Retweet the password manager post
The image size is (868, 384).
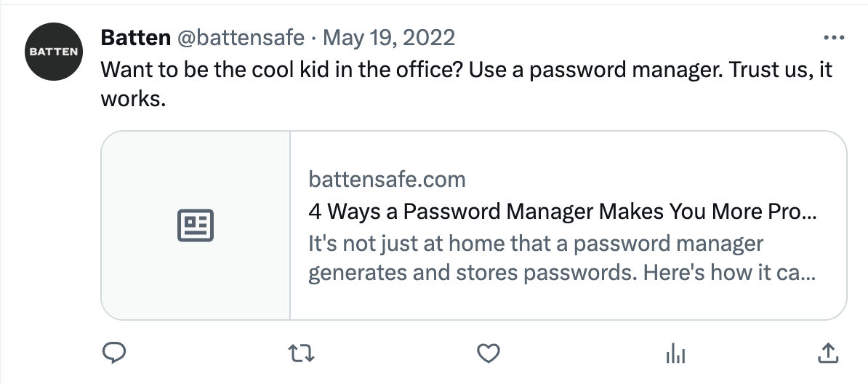click(x=302, y=353)
